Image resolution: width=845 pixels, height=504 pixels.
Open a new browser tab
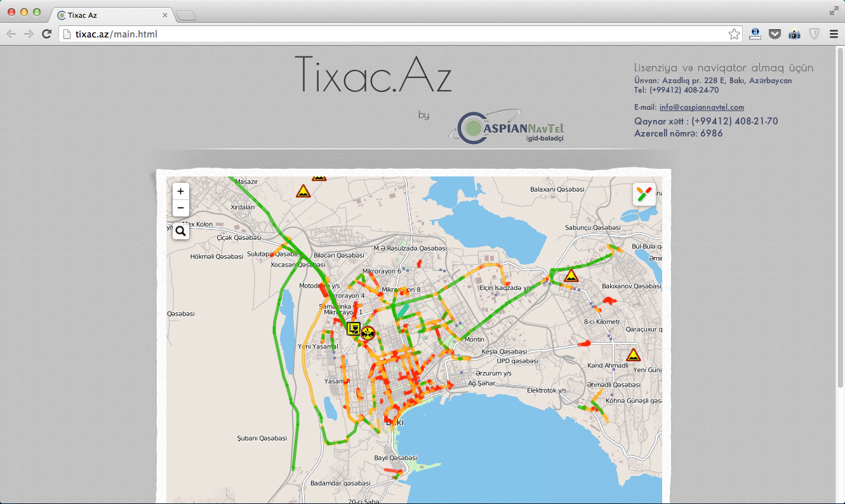(x=186, y=15)
